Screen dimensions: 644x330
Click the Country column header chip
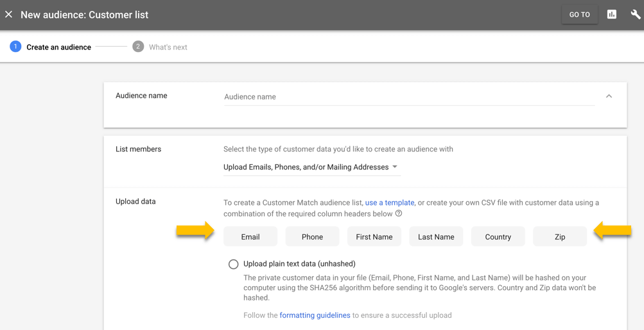point(498,237)
